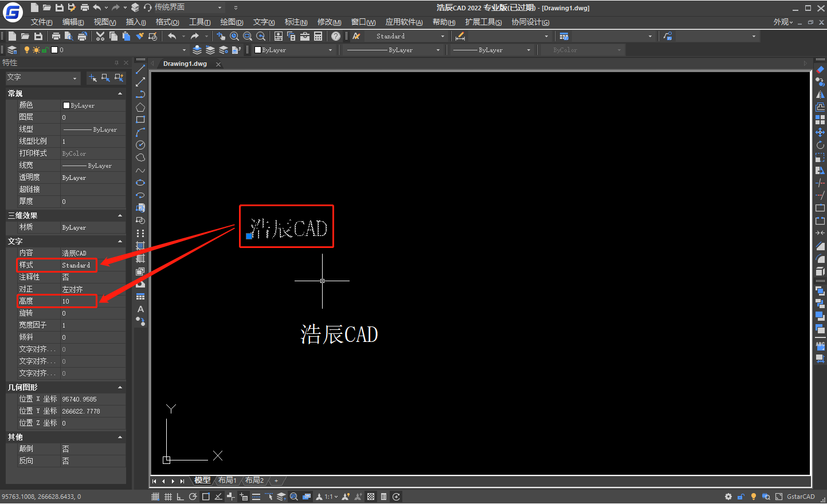Select the Revision Cloud tool

click(x=140, y=157)
